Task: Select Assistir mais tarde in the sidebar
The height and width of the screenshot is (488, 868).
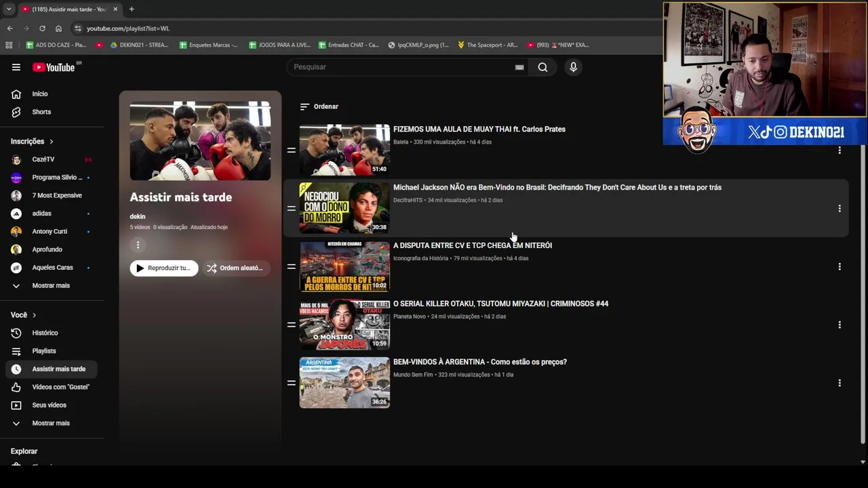Action: pyautogui.click(x=53, y=369)
